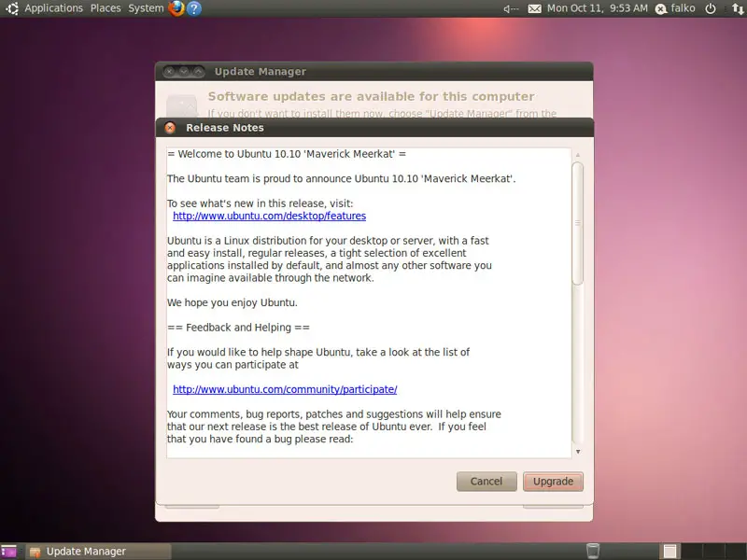Select the first workspace in switcher

[669, 551]
